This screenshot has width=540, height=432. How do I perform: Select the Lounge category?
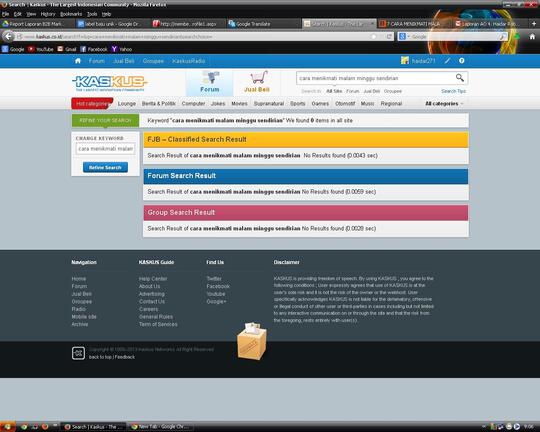(127, 103)
